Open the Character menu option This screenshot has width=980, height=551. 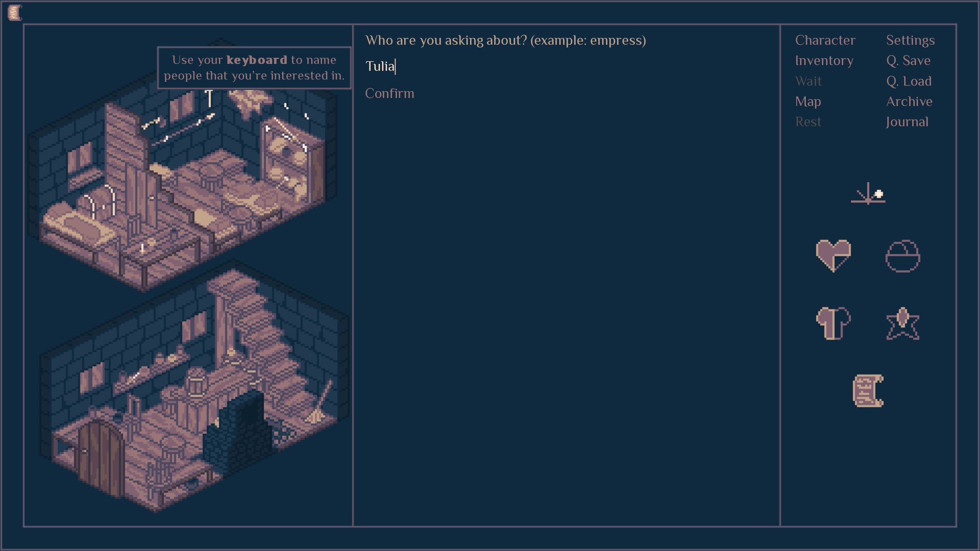pyautogui.click(x=824, y=40)
